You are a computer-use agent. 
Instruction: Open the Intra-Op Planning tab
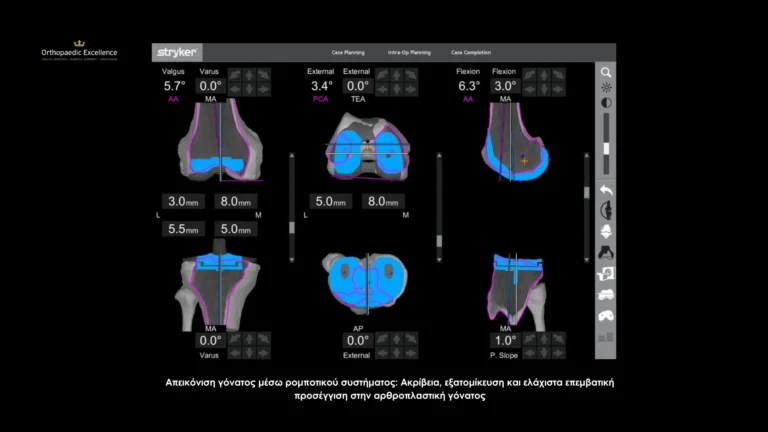point(409,52)
